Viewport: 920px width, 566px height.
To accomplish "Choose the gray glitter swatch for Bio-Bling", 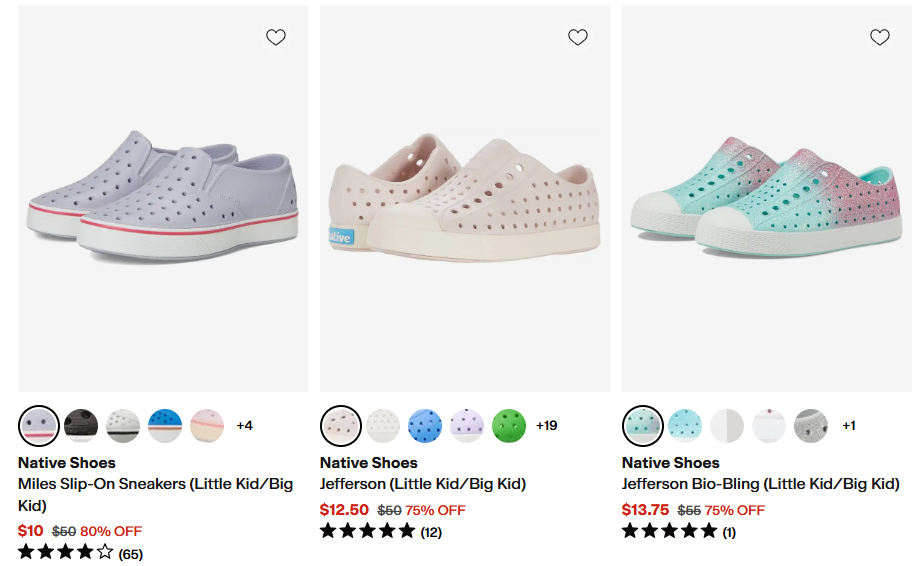I will coord(811,425).
